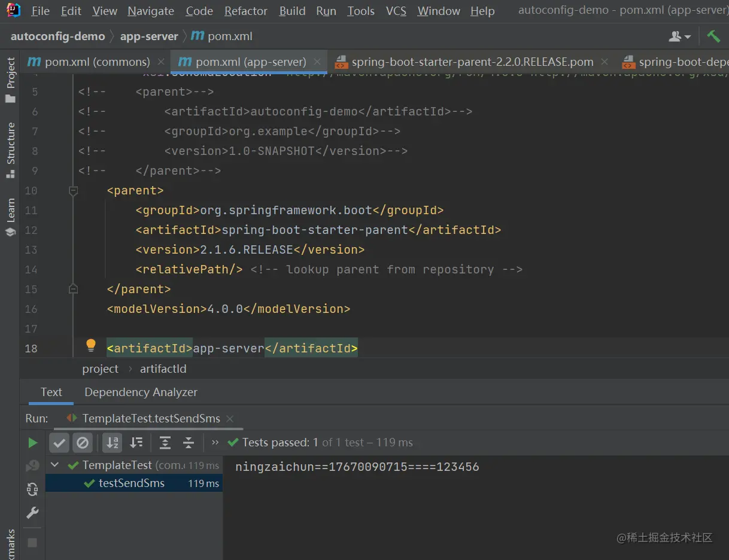This screenshot has height=560, width=729.
Task: Close spring-boot-starter-parent-2.2.0.RELEASE.pom tab
Action: 605,62
